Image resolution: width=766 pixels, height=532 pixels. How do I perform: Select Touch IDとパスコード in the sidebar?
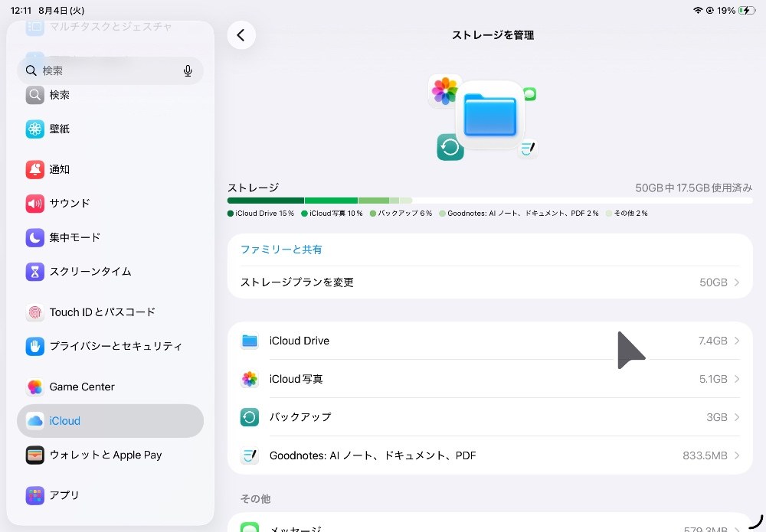[x=110, y=312]
